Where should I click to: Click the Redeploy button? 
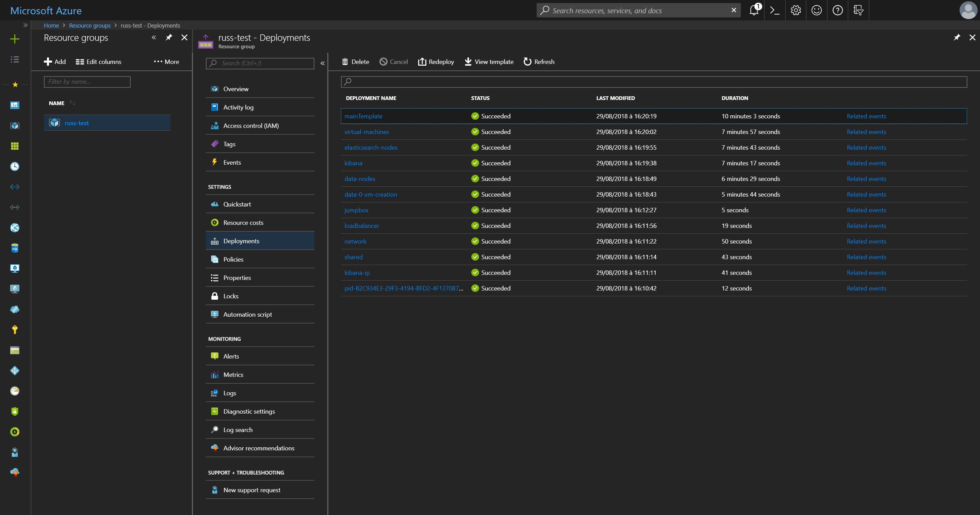pyautogui.click(x=436, y=61)
